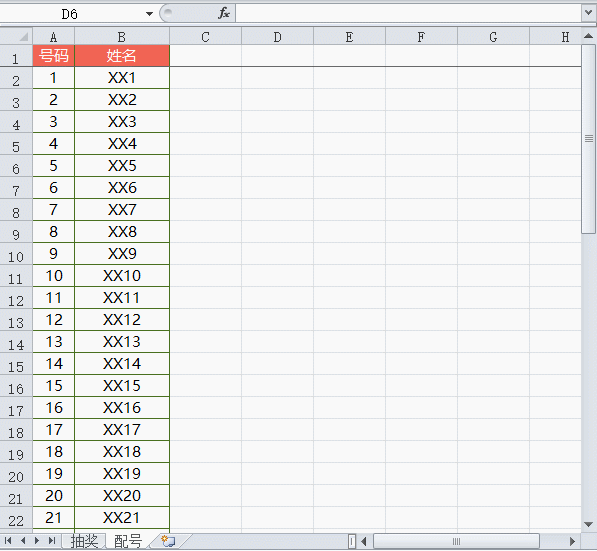Click the Name Box showing D6
597x551 pixels.
(x=70, y=14)
